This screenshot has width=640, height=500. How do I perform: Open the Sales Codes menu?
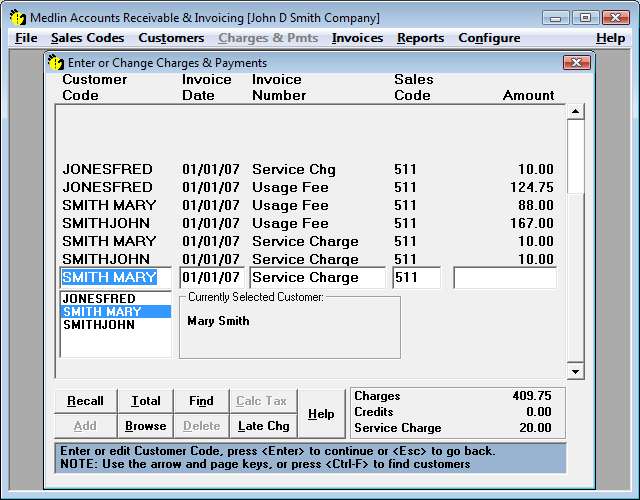(x=87, y=38)
